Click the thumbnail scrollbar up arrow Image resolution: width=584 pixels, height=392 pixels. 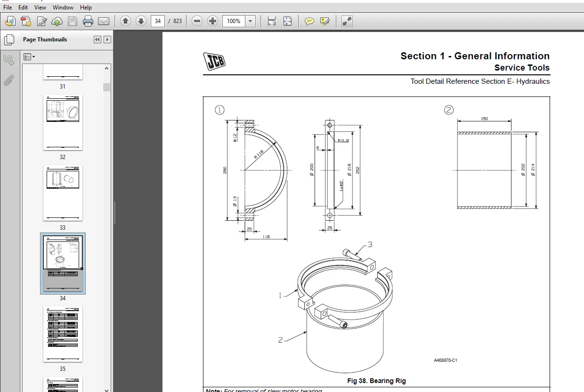click(x=107, y=69)
